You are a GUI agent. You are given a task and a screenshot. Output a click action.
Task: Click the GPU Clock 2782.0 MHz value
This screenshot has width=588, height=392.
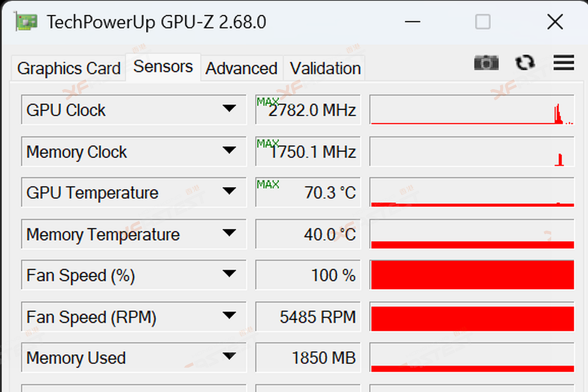tap(312, 110)
